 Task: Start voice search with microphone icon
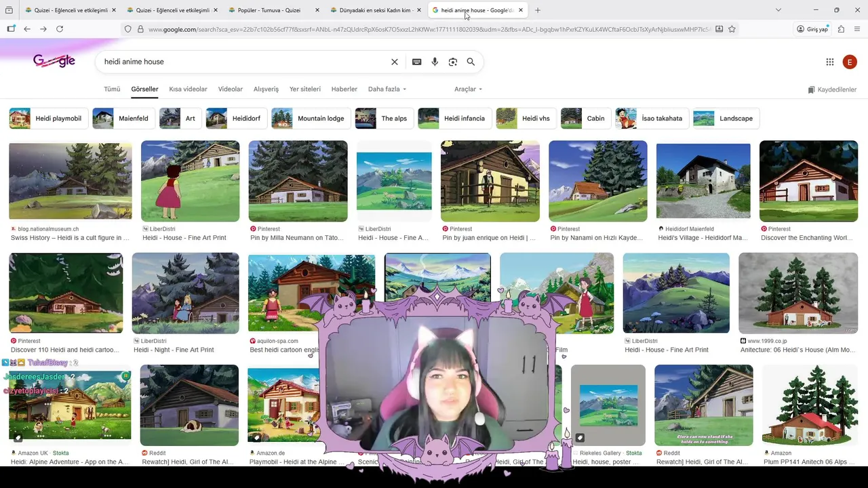pyautogui.click(x=435, y=62)
